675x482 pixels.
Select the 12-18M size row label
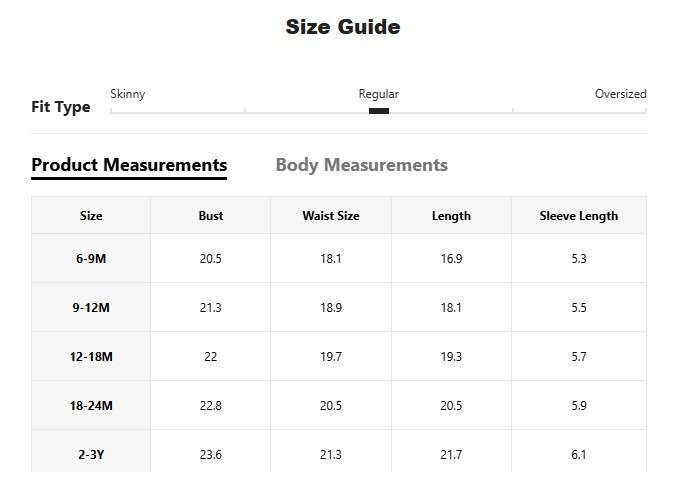click(91, 356)
